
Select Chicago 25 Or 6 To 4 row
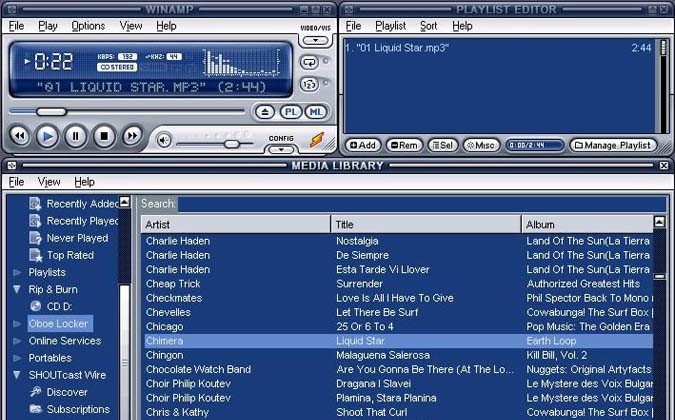pos(397,327)
